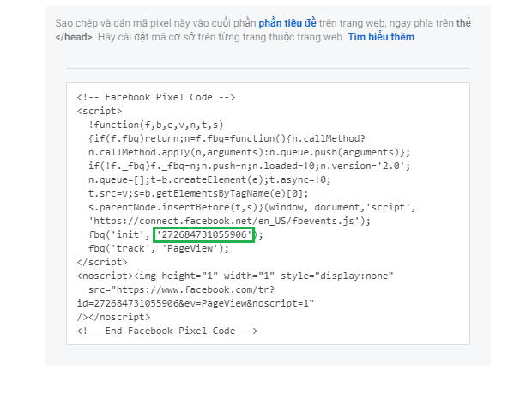Click the 's.parentNode.insertBefore(t,s)' line

(x=251, y=207)
